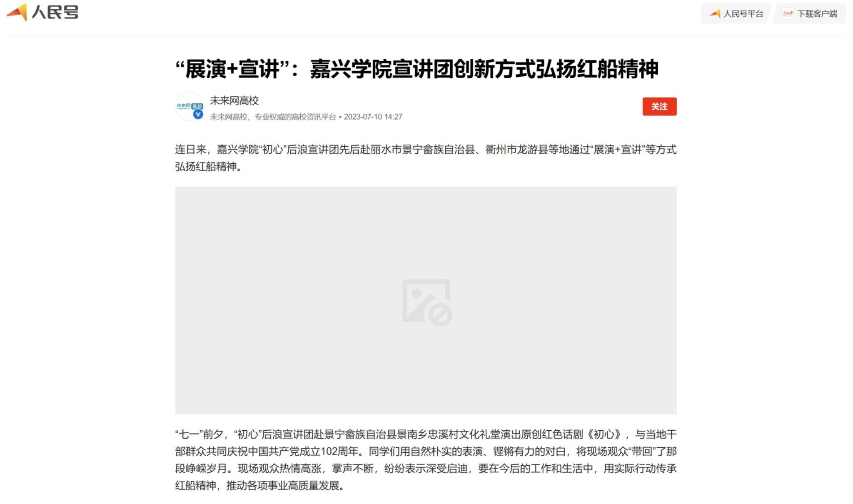The height and width of the screenshot is (504, 853).
Task: Follow the author with red 关注 button
Action: pyautogui.click(x=659, y=107)
